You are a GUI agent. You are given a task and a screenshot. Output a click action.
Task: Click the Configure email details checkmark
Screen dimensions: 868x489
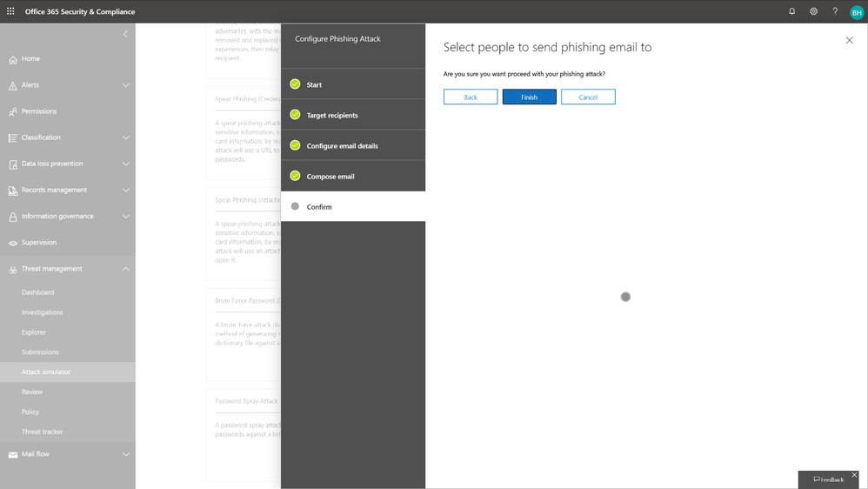click(295, 145)
